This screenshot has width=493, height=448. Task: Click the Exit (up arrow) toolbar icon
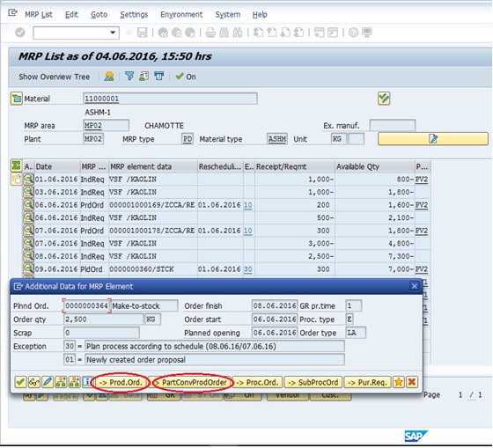[x=176, y=33]
